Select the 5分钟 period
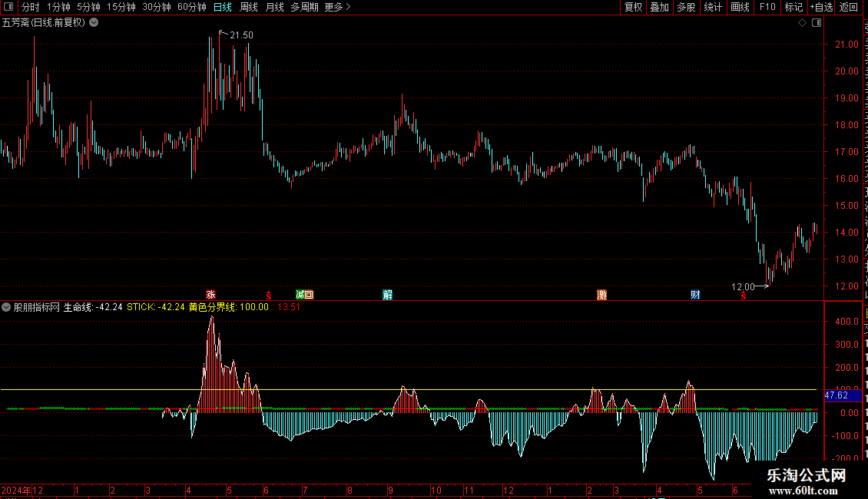 coord(88,7)
